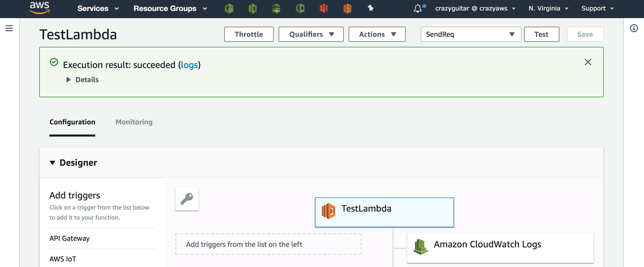This screenshot has height=267, width=644.
Task: Open the SendReq test event selector
Action: [x=471, y=34]
